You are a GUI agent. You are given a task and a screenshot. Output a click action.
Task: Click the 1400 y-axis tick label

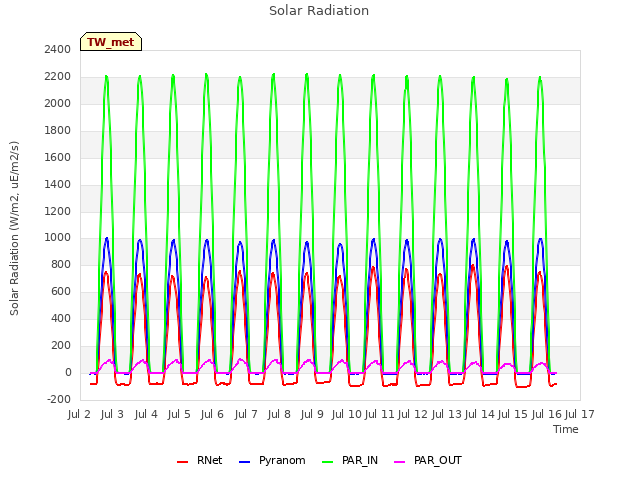point(58,184)
